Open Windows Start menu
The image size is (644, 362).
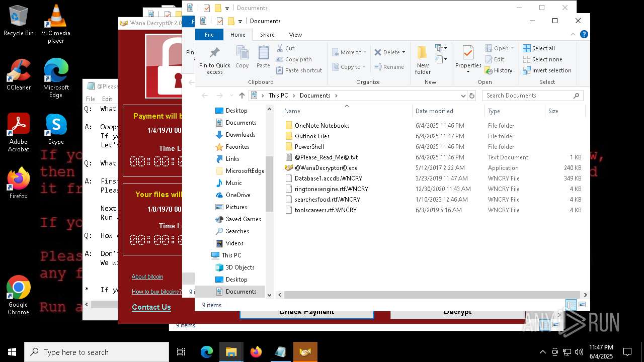point(12,352)
